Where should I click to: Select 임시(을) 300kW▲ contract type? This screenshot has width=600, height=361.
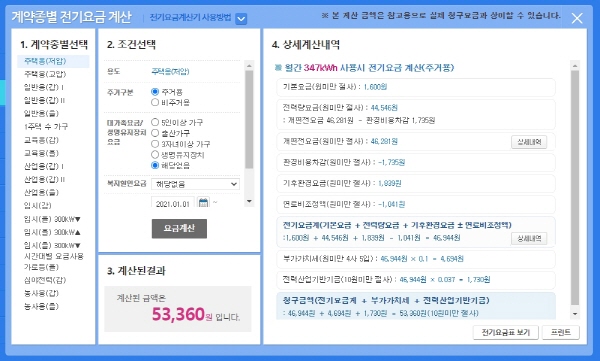[52, 232]
